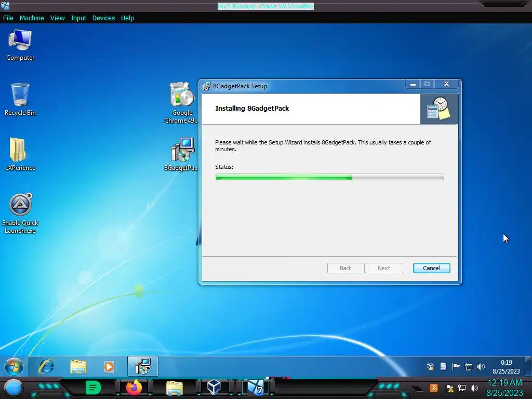Click the "Status:" label
Screen dimensions: 532x399
(224, 167)
